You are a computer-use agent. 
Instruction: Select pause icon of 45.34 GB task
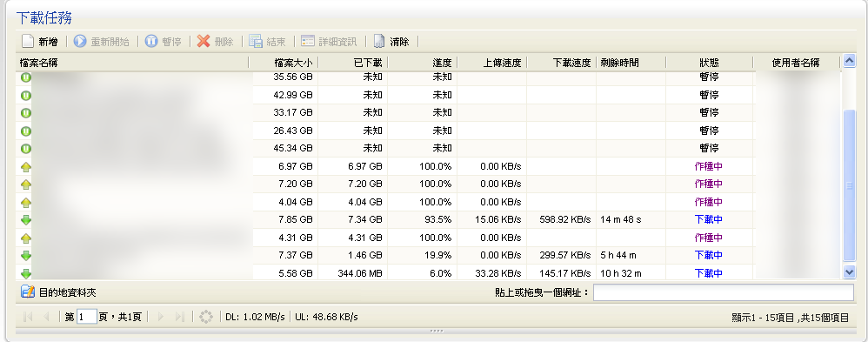(25, 149)
